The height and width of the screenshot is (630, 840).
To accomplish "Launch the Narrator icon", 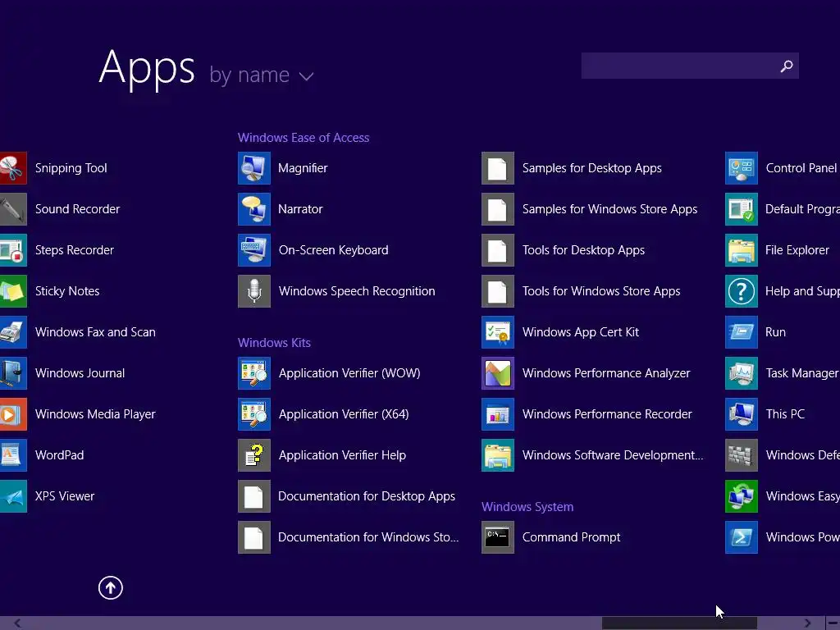I will 254,209.
